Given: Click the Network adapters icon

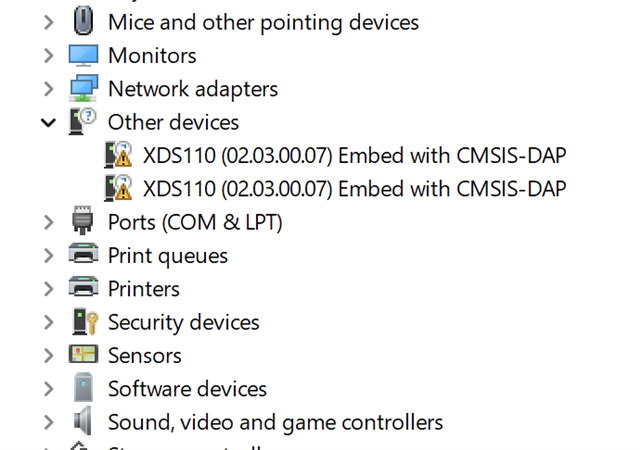Looking at the screenshot, I should click(83, 89).
